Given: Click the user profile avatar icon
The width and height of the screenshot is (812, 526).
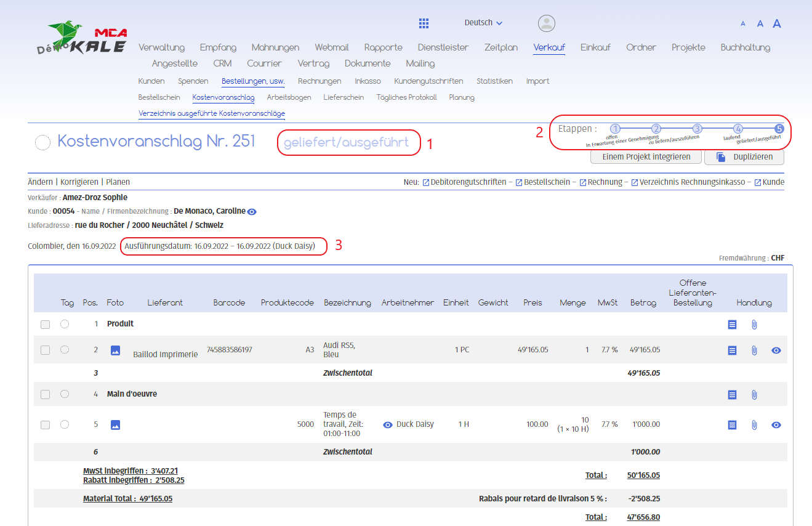Looking at the screenshot, I should [546, 23].
